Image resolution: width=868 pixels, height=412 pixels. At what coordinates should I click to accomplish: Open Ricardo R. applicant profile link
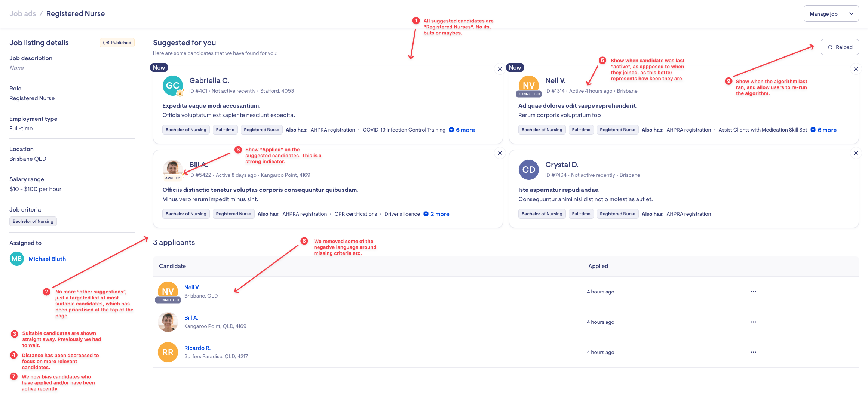(197, 348)
